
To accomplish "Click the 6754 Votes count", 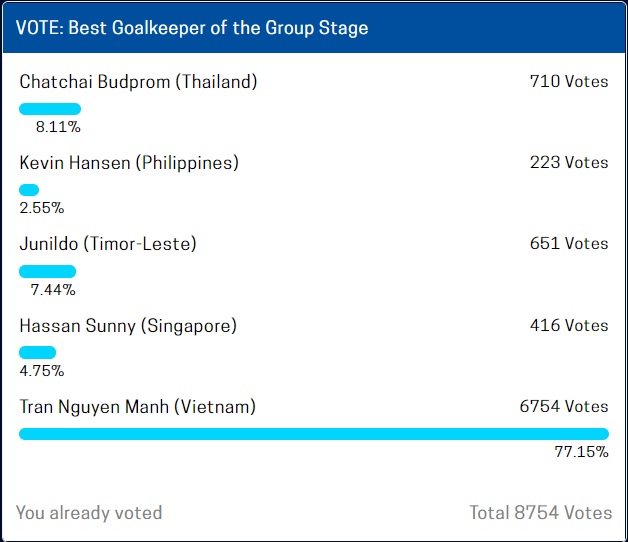I will [x=564, y=406].
